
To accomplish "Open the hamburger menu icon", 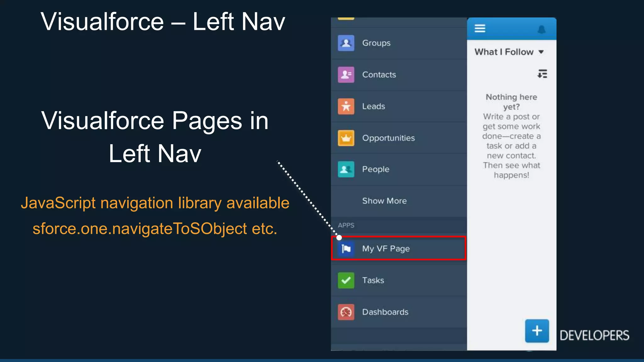I will pyautogui.click(x=480, y=28).
